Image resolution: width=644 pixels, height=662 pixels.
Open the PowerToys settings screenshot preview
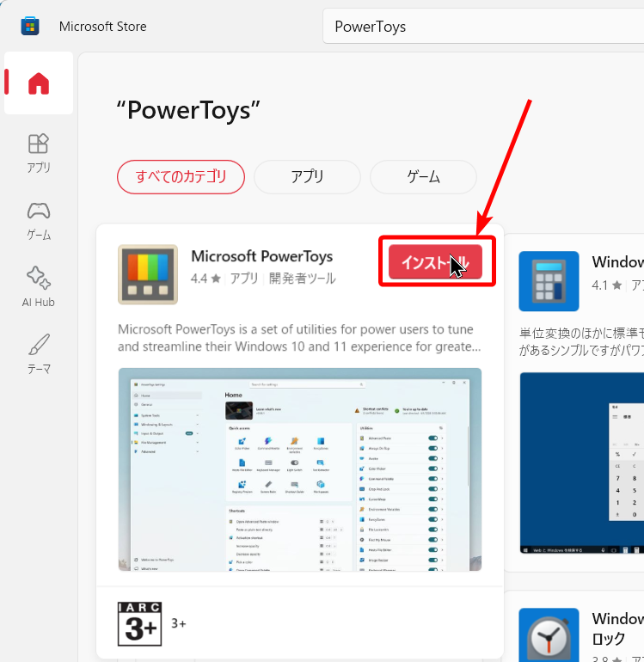(x=299, y=469)
